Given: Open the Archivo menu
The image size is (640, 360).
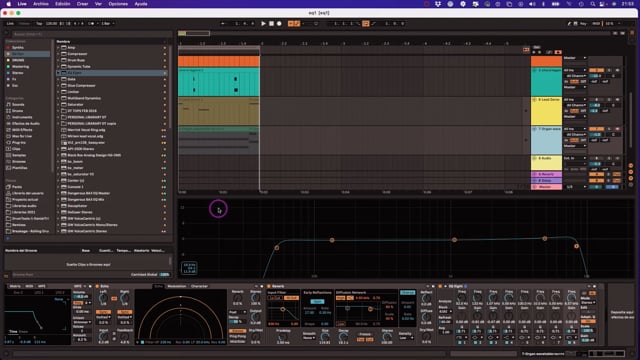Looking at the screenshot, I should coord(41,4).
